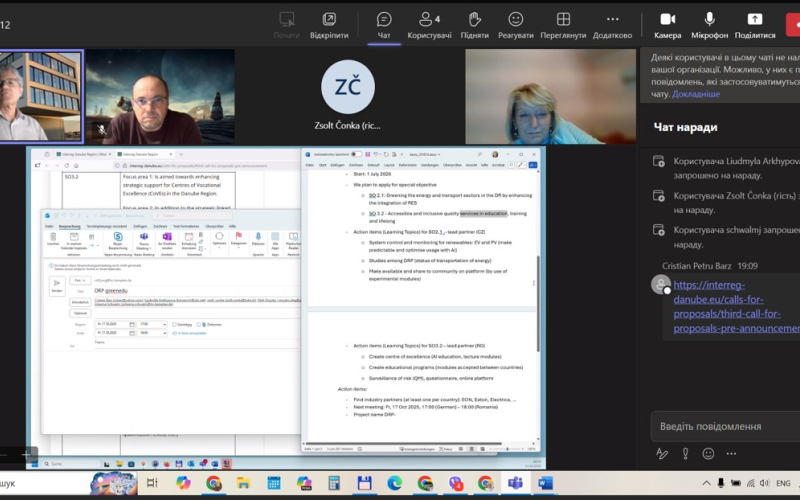Click the Докладніше link in chat notice
The width and height of the screenshot is (800, 500).
(695, 94)
